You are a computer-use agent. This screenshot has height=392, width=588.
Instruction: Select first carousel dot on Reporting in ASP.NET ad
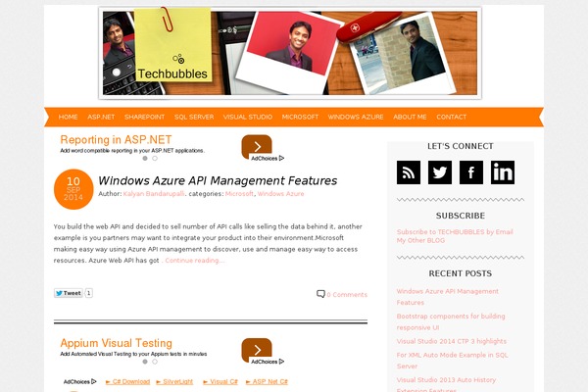(x=145, y=159)
